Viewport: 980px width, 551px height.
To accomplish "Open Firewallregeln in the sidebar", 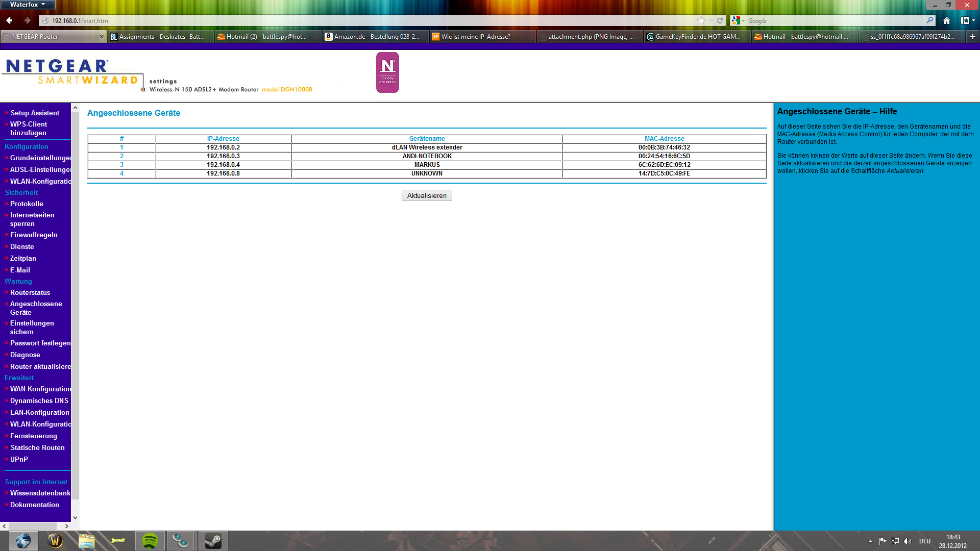I will click(x=34, y=235).
